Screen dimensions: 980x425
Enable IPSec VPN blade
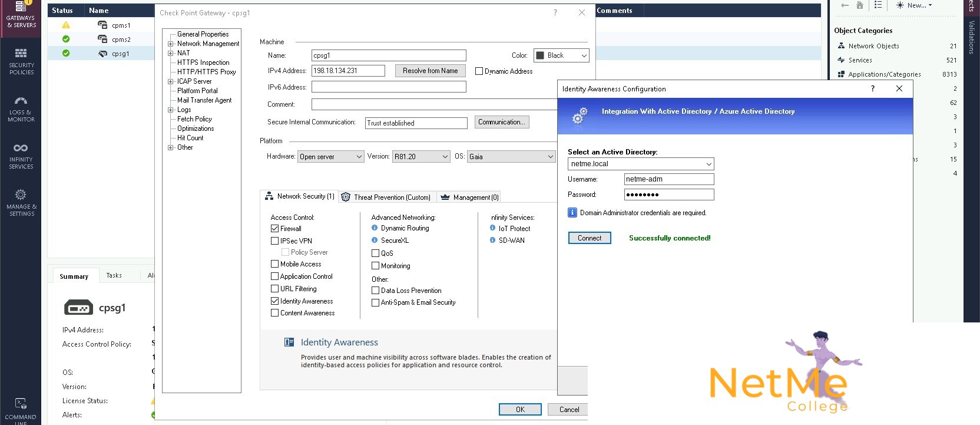(274, 241)
